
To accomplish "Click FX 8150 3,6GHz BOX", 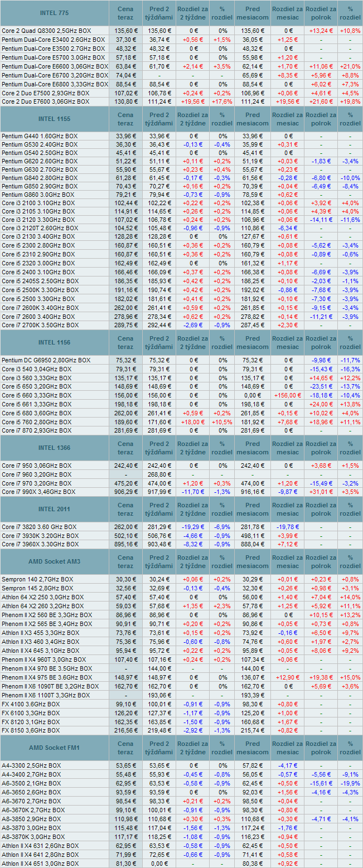I will point(31,730).
